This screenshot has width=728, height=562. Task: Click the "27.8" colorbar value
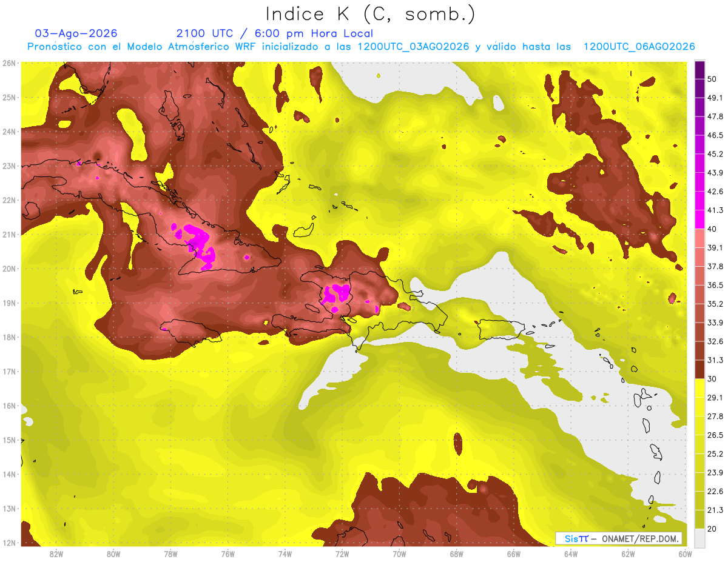coord(715,416)
